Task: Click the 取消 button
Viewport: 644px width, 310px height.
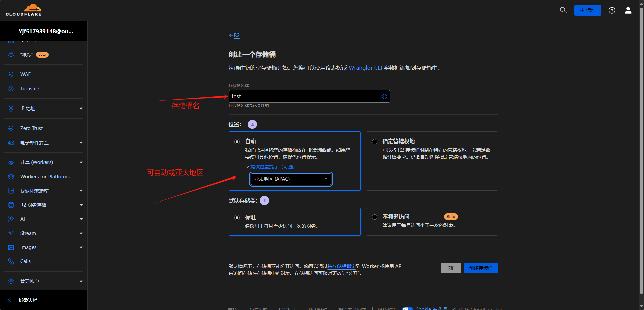Action: [451, 268]
